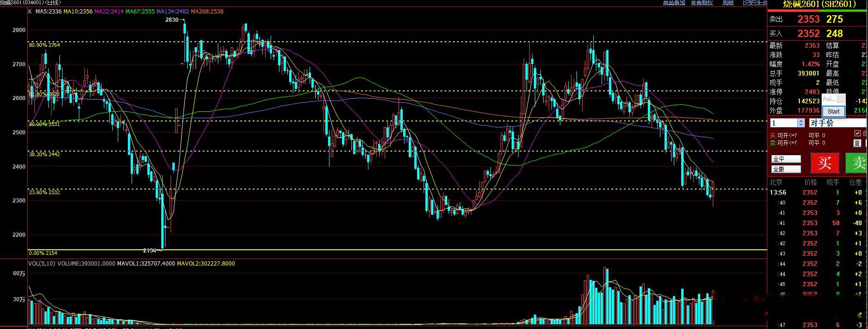Click the :47 trade row at 2353

(x=817, y=325)
